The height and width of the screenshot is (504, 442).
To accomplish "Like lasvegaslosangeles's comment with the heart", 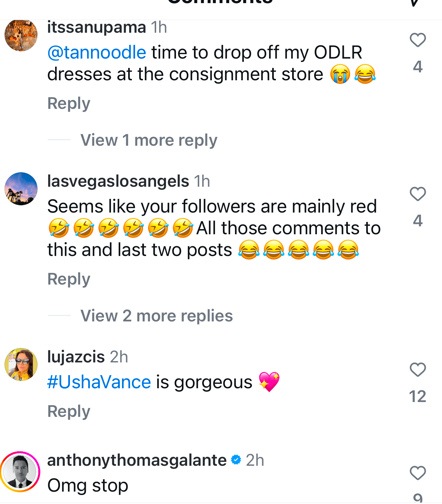I will click(418, 194).
